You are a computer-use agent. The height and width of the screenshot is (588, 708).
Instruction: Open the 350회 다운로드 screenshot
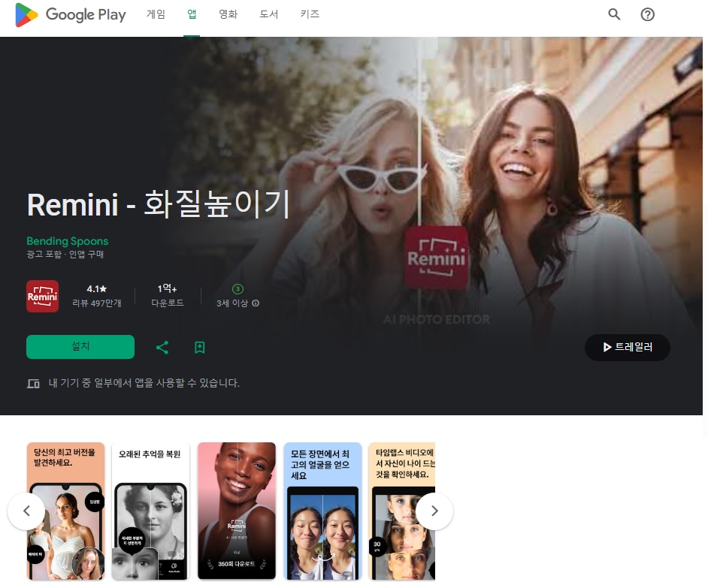[237, 511]
